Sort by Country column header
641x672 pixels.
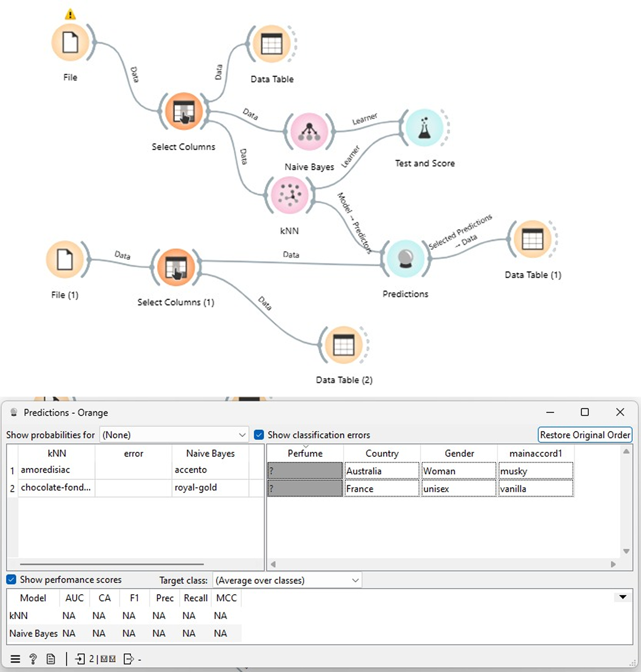(x=382, y=453)
